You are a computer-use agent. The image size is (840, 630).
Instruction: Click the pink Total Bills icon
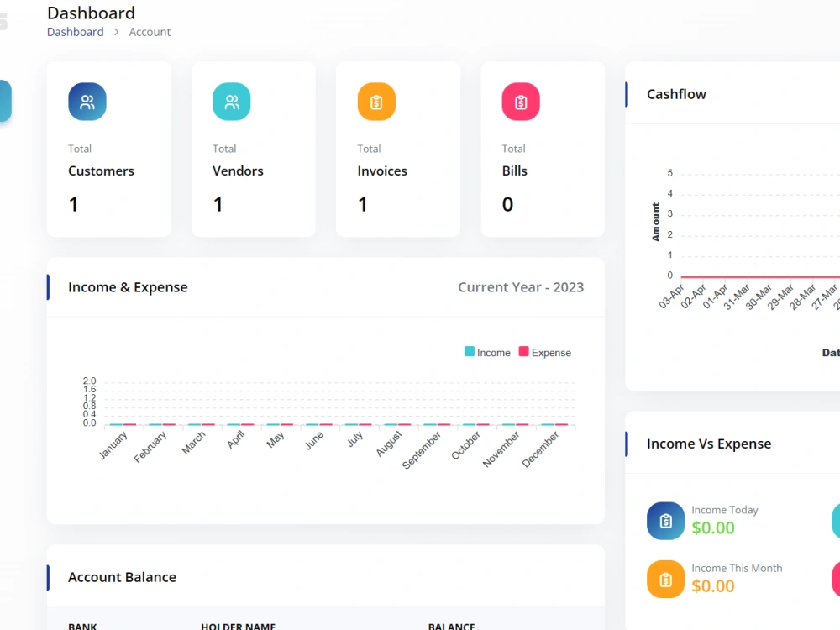(521, 102)
